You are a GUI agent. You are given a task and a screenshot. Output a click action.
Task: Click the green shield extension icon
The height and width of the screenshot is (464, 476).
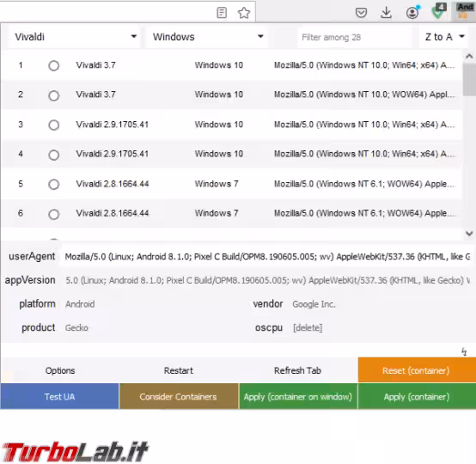438,12
